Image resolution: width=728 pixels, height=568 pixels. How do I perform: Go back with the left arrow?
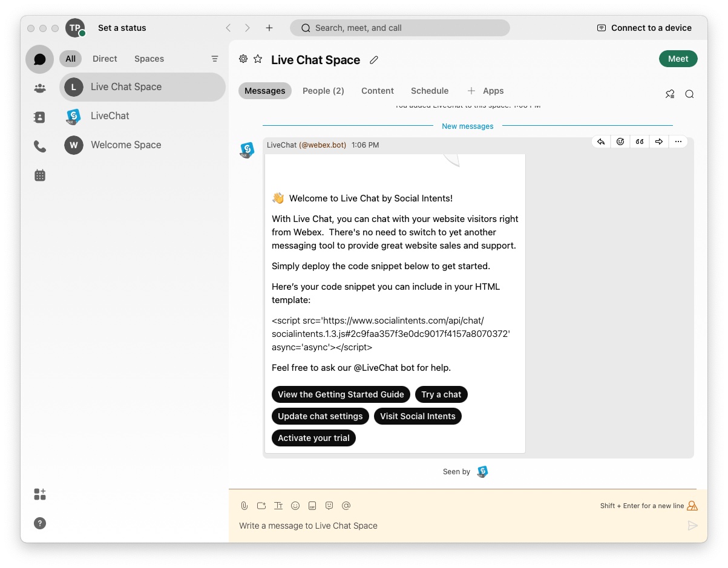228,28
